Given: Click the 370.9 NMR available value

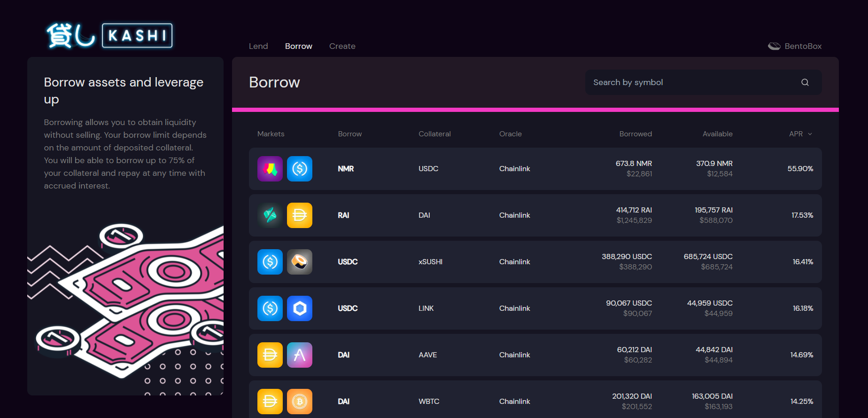Looking at the screenshot, I should [714, 164].
